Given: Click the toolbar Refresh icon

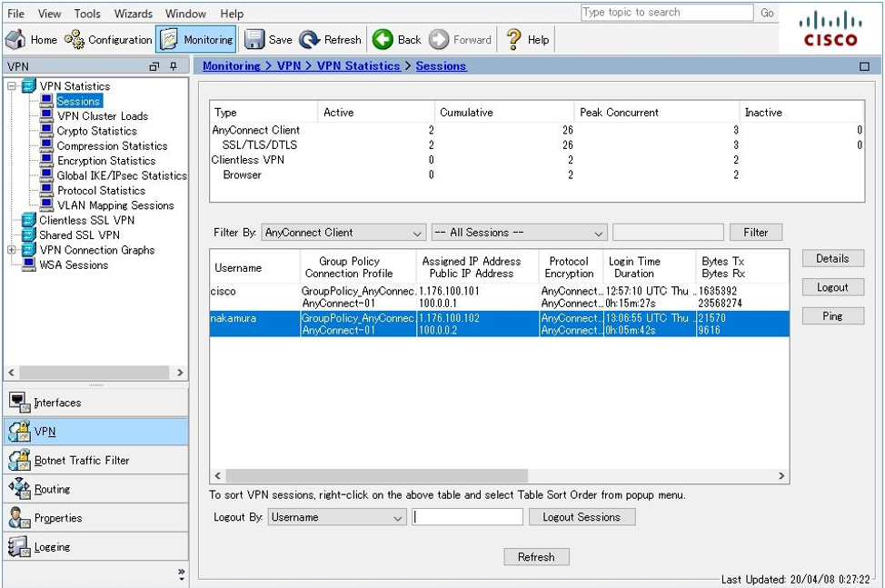Looking at the screenshot, I should coord(309,39).
